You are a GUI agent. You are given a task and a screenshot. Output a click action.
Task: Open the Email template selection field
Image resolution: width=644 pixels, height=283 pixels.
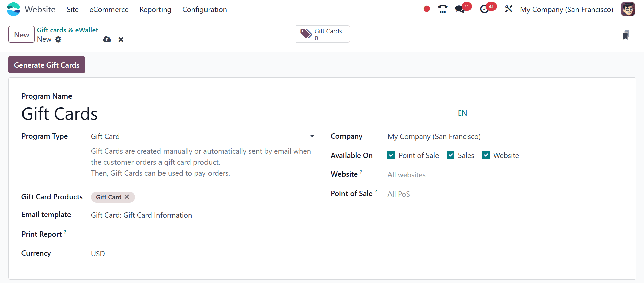(202, 215)
